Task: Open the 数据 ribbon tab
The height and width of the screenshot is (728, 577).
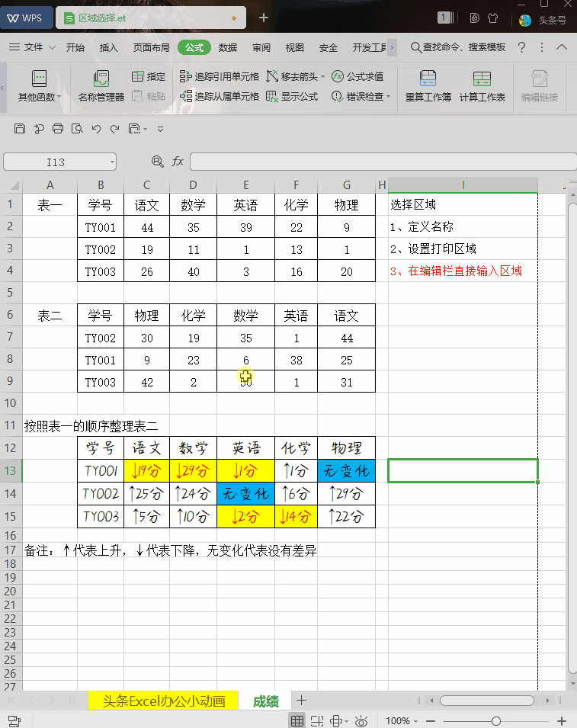Action: click(228, 47)
